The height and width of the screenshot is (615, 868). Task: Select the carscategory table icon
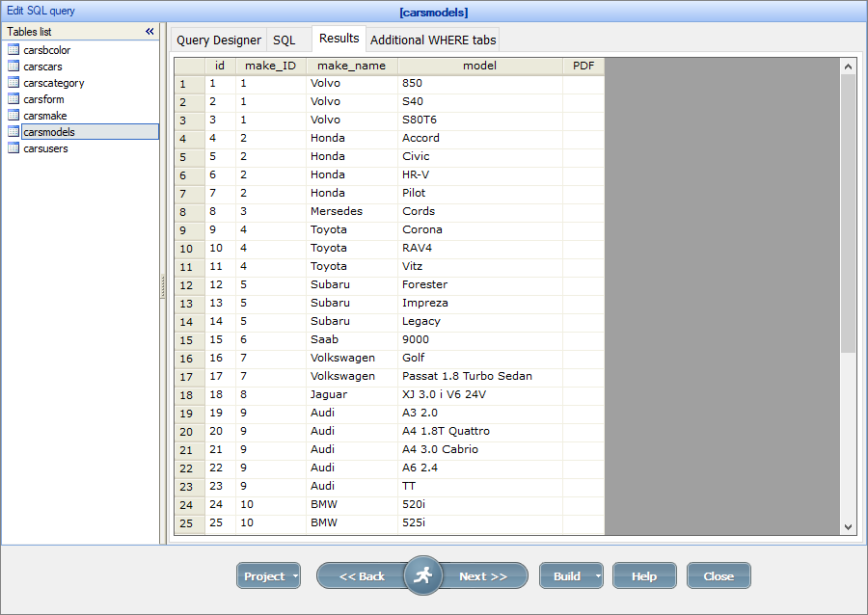(13, 82)
